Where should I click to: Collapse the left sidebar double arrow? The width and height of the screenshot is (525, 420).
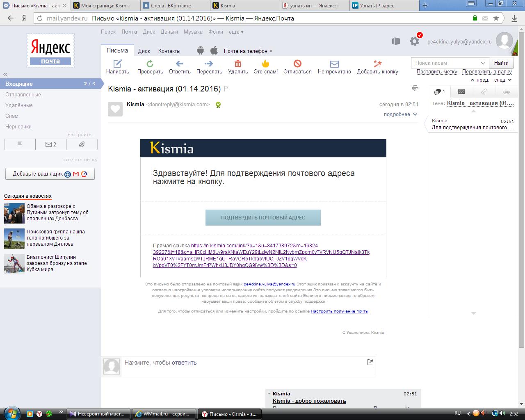pyautogui.click(x=6, y=74)
